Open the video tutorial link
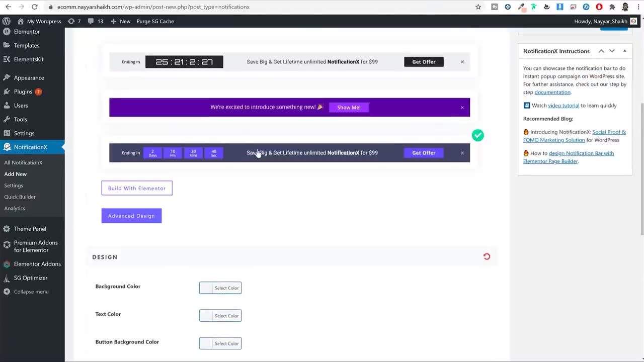644x362 pixels. pyautogui.click(x=563, y=106)
